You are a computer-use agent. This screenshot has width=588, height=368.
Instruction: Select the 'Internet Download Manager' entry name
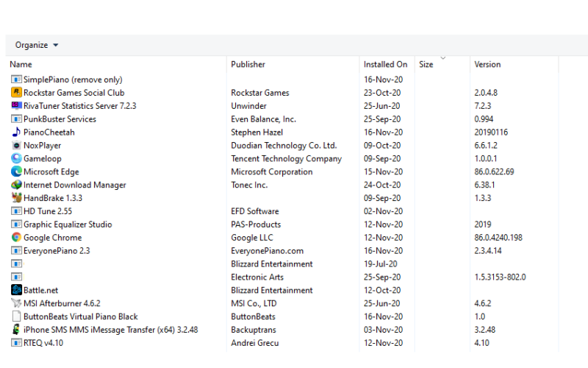pyautogui.click(x=75, y=185)
